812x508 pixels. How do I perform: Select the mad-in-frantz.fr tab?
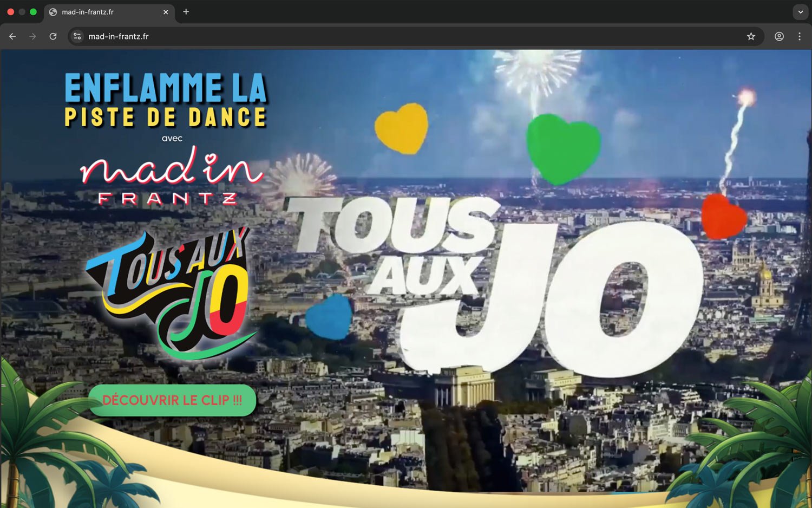pyautogui.click(x=109, y=12)
